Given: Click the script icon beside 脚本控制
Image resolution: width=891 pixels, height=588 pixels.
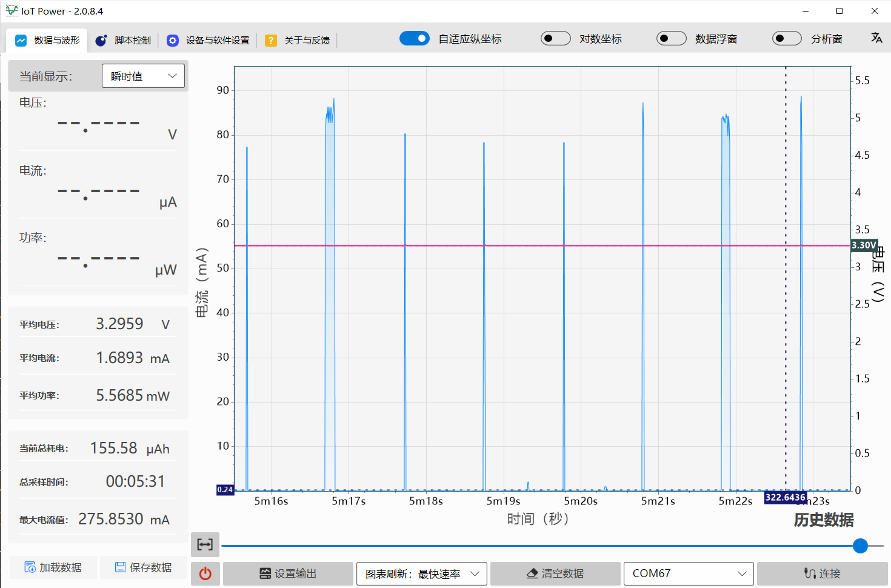Looking at the screenshot, I should pyautogui.click(x=101, y=41).
